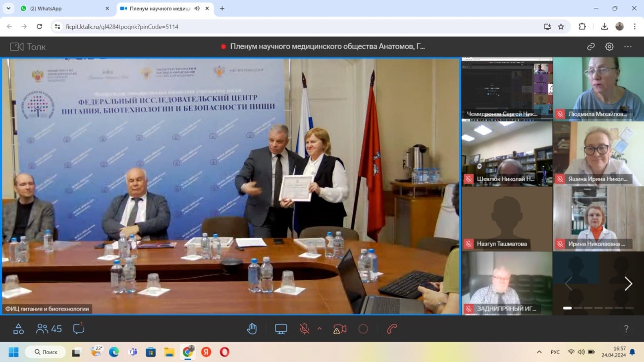The height and width of the screenshot is (362, 644).
Task: Show next page of participant videos
Action: pos(628,283)
